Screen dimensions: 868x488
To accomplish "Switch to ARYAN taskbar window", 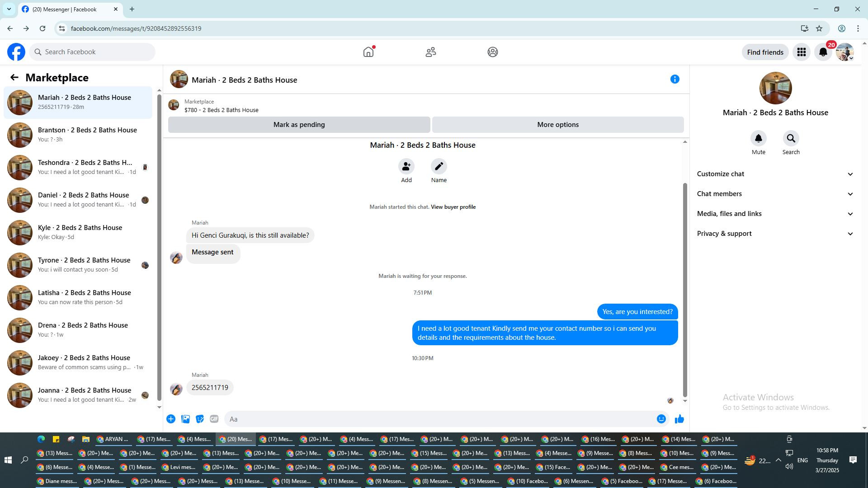I will click(x=113, y=439).
